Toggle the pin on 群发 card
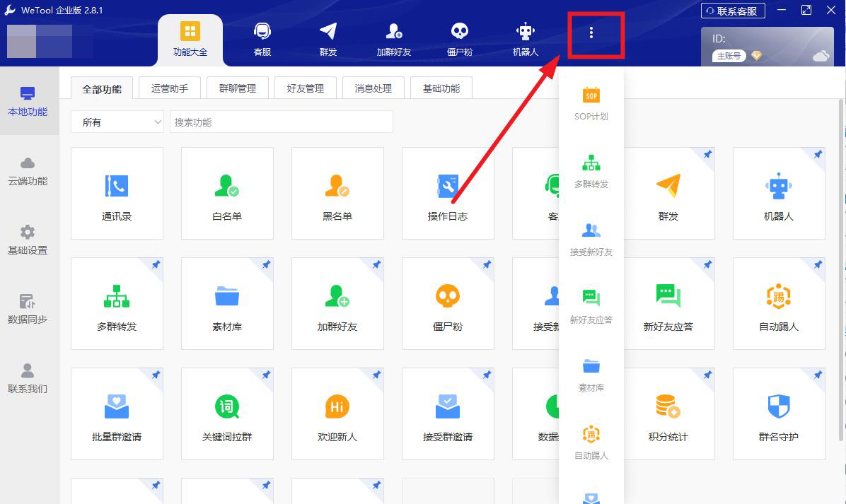 point(707,155)
